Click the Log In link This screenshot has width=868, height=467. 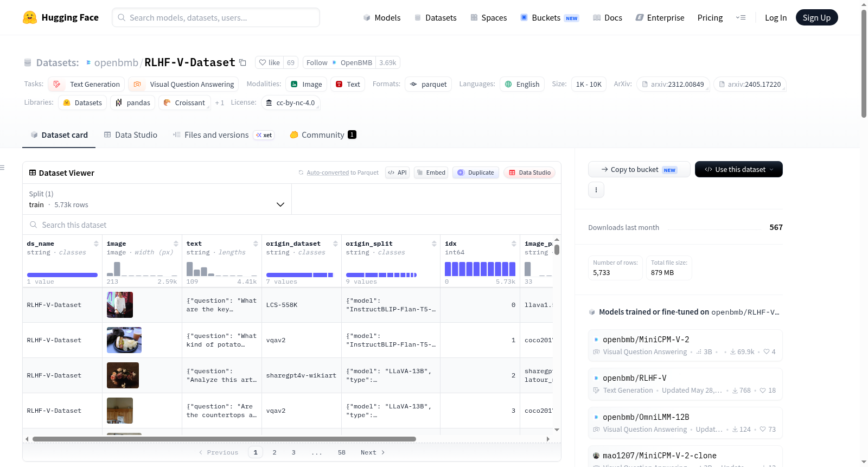coord(776,18)
